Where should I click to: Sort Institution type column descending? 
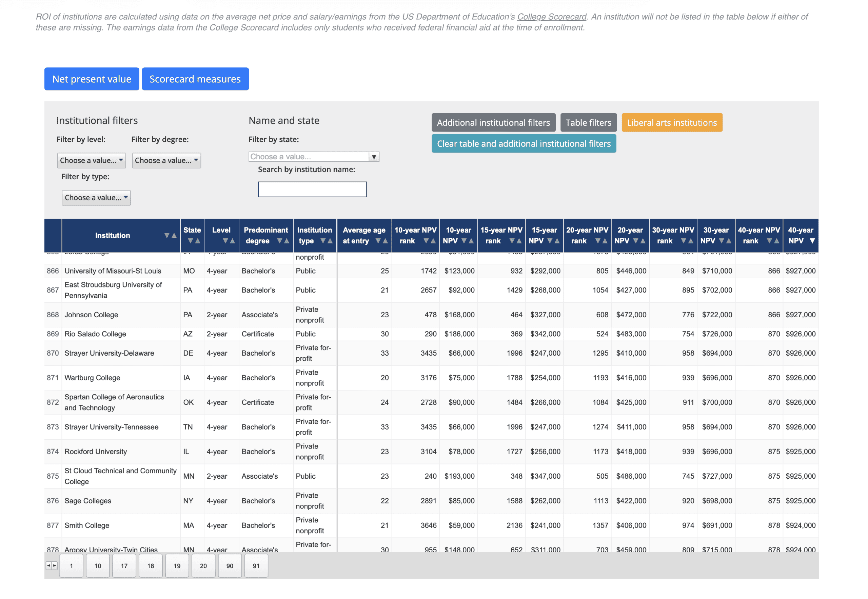coord(323,241)
